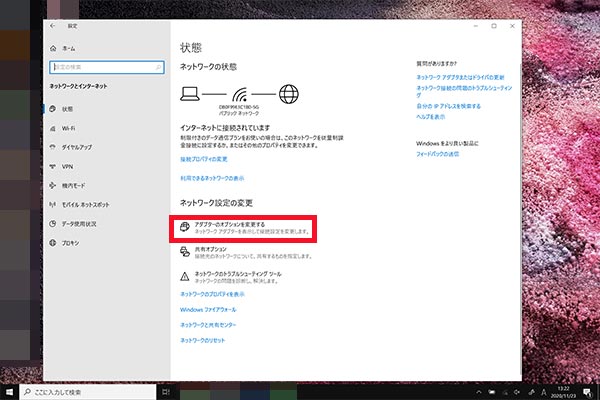Screen dimensions: 600x400
Task: Click フィードバックの送信 link
Action: point(438,154)
